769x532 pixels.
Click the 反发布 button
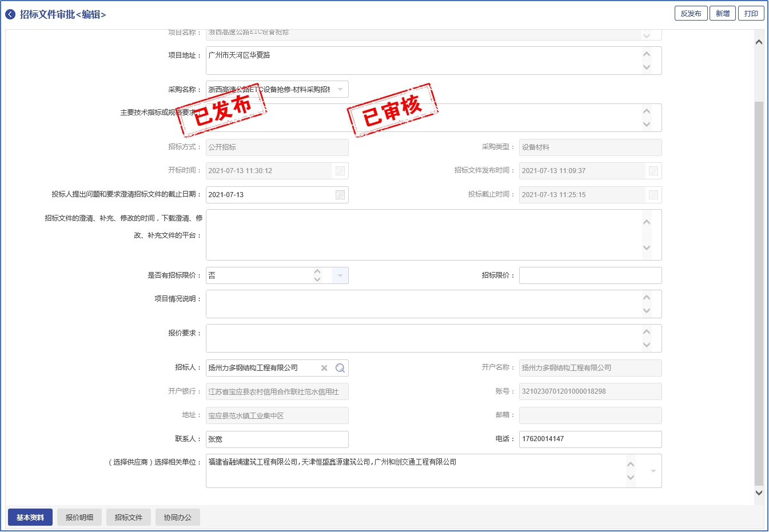pyautogui.click(x=691, y=14)
